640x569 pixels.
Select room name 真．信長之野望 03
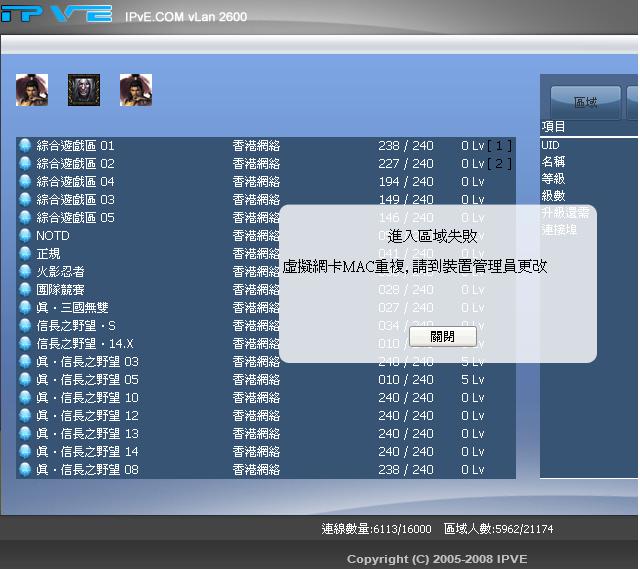(x=87, y=361)
